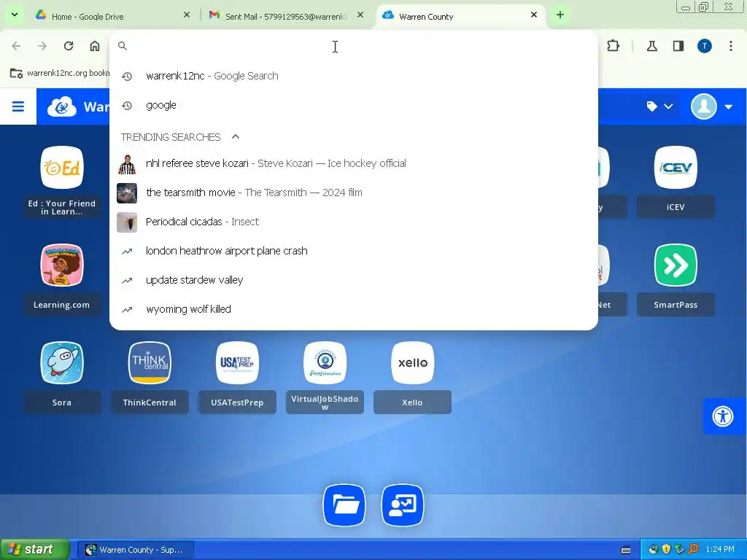Open the USATestPrep app icon

(x=237, y=362)
